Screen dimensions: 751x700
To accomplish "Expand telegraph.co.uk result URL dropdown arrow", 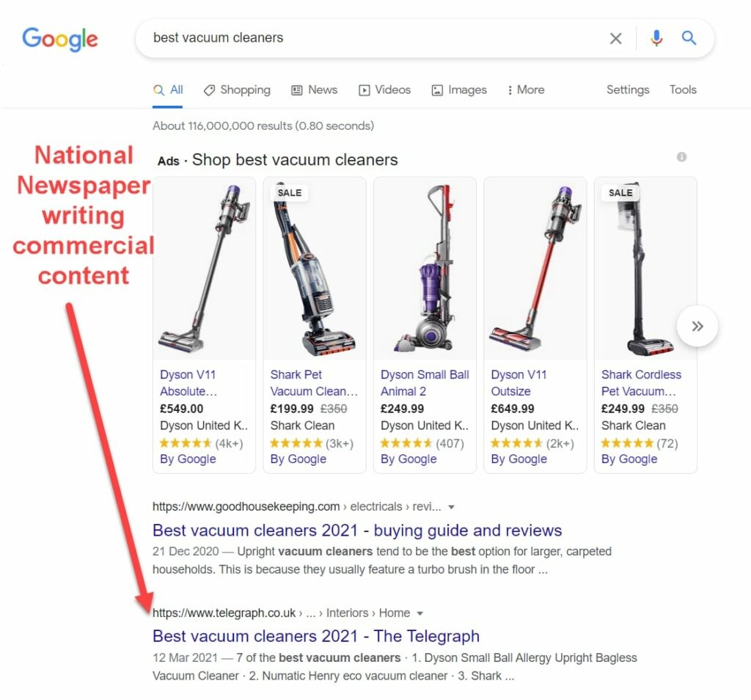I will coord(420,613).
